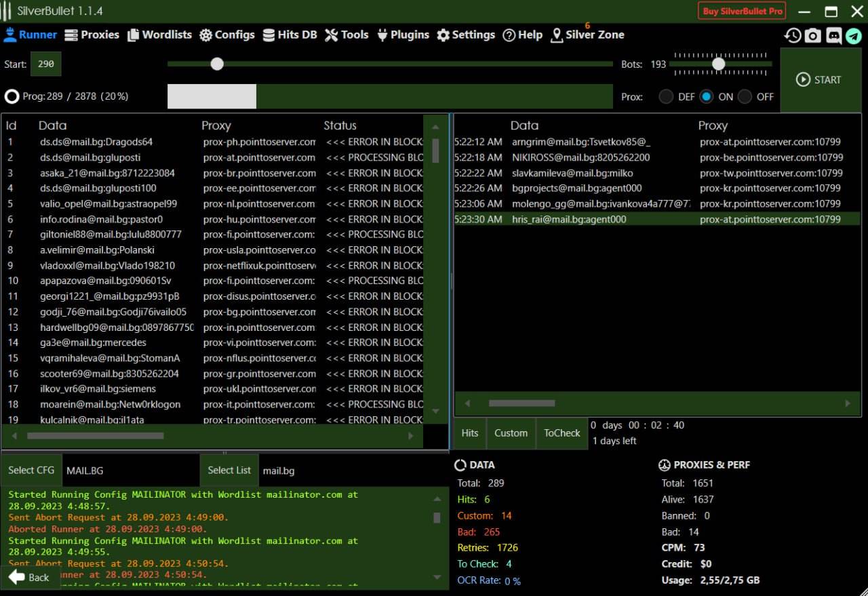Open the Plugins section

(x=403, y=35)
